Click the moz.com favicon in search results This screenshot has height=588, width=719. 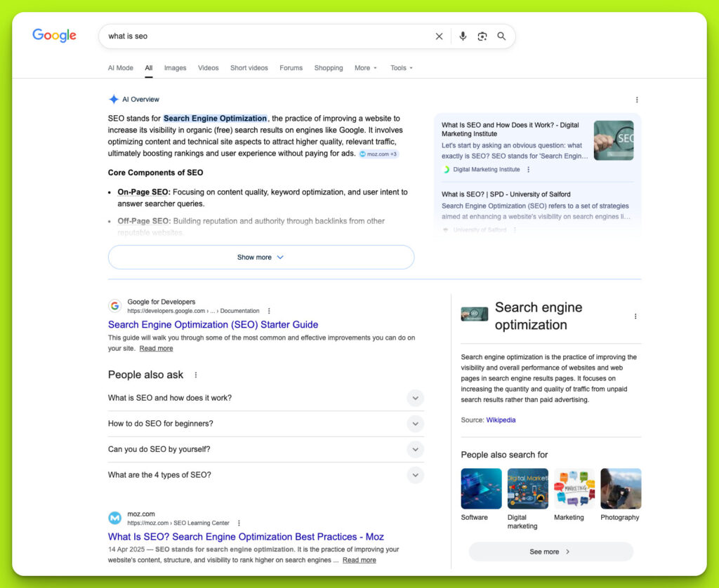point(114,518)
